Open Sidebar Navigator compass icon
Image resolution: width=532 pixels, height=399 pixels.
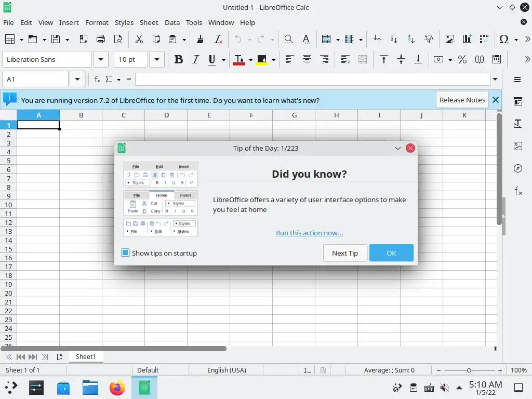tap(518, 168)
